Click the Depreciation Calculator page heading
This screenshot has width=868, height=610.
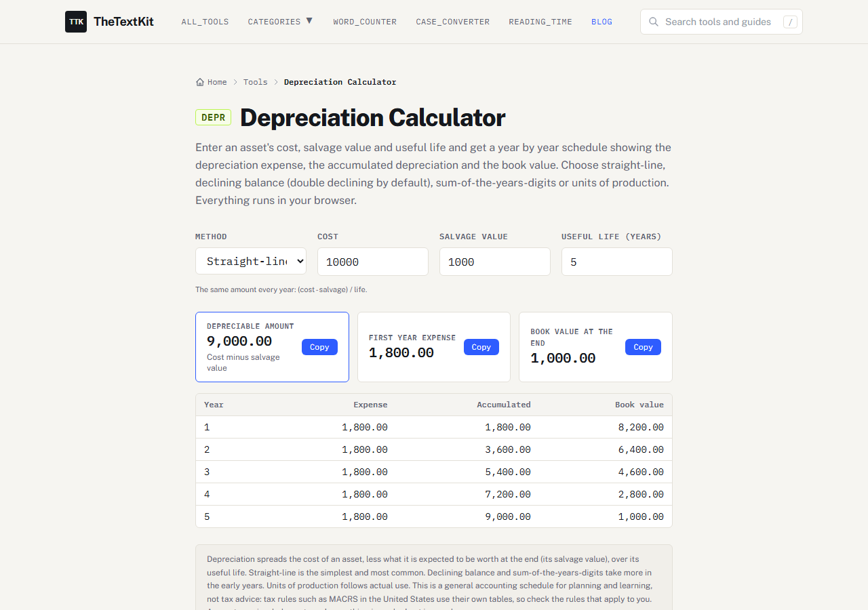(373, 118)
